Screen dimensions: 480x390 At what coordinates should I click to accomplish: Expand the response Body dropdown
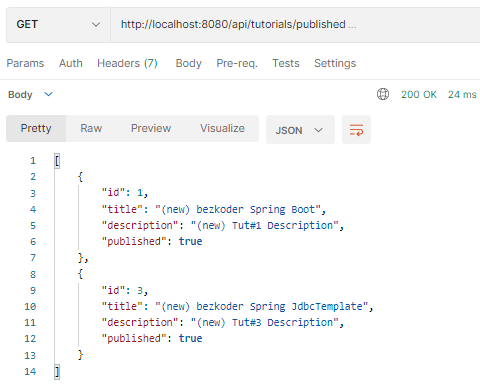pos(30,95)
